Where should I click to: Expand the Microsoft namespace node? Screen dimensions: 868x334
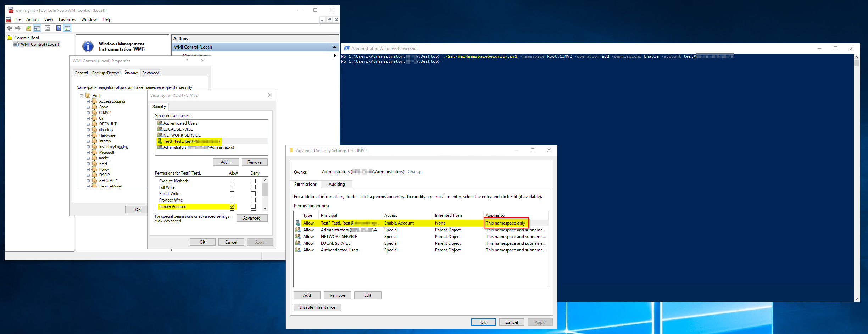88,152
